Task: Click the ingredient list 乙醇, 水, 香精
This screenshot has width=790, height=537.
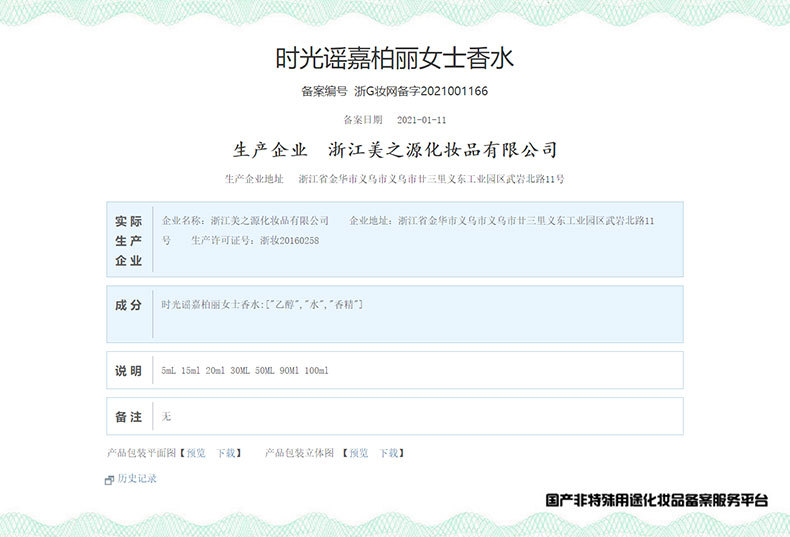Action: (x=314, y=304)
